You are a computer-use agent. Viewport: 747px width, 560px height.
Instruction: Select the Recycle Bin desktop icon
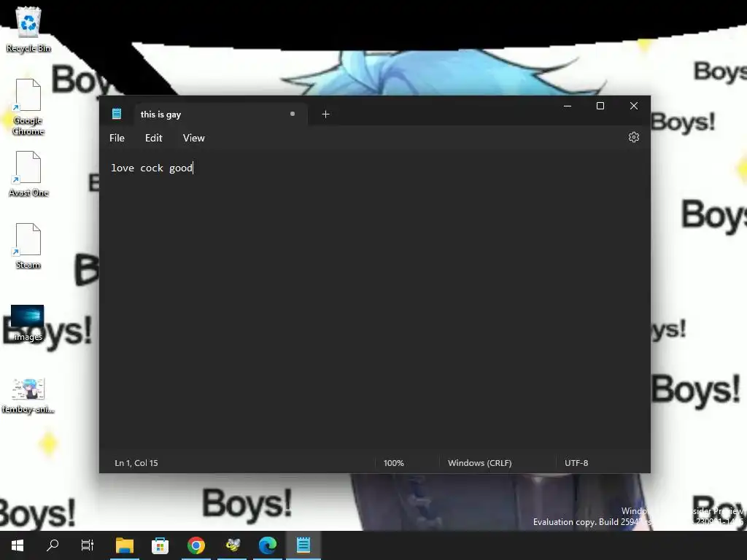[x=28, y=29]
